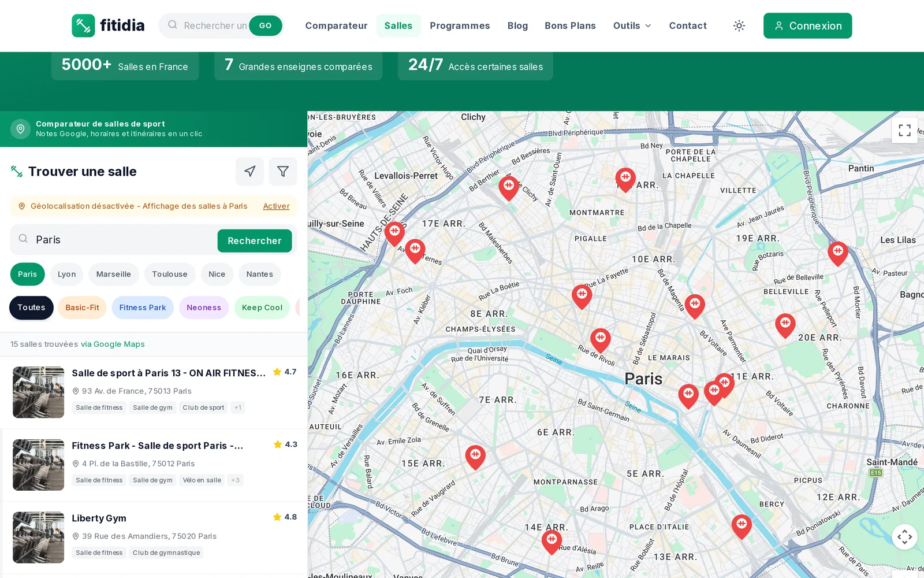Open the Liberty Gym listing title
Viewport: 924px width, 578px height.
pyautogui.click(x=99, y=518)
